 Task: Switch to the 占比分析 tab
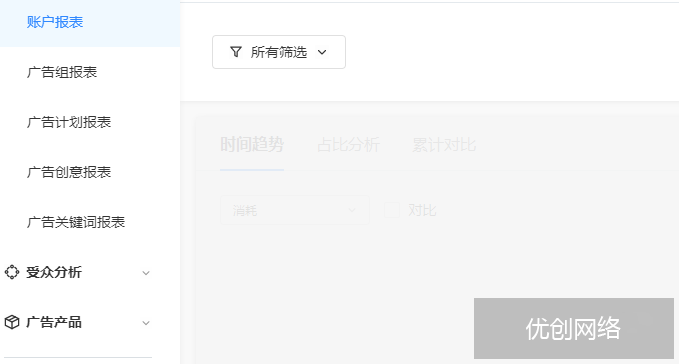point(348,145)
